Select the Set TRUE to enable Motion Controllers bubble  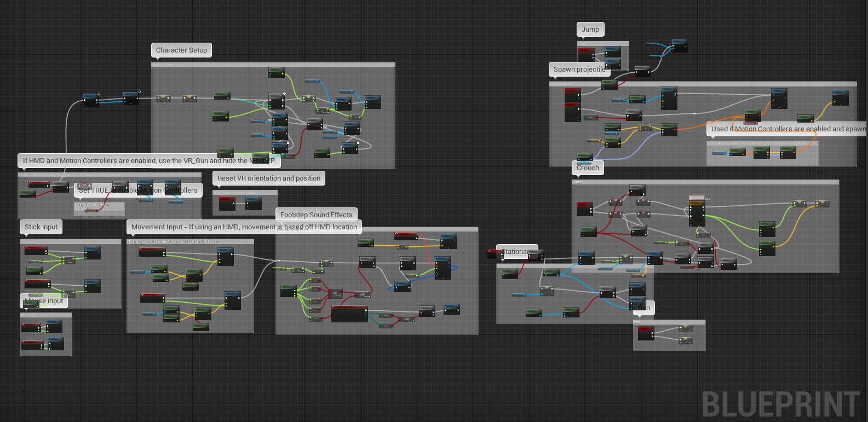click(x=138, y=190)
